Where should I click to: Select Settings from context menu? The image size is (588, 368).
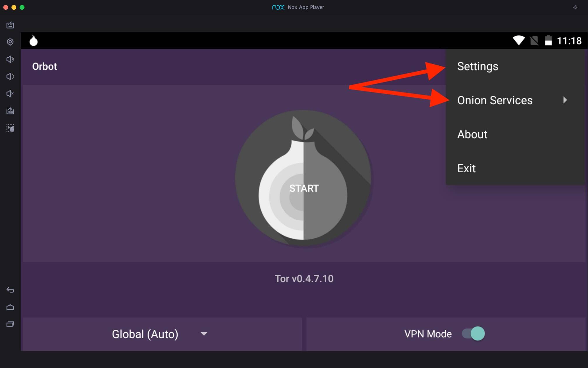coord(477,66)
